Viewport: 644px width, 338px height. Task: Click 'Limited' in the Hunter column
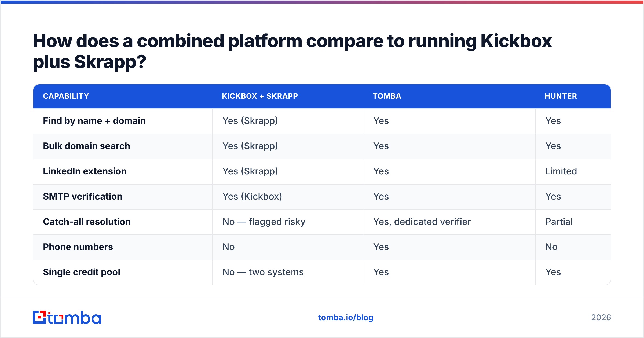(561, 171)
